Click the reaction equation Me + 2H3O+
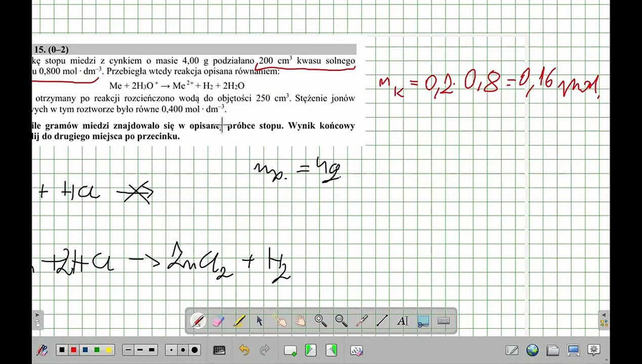 click(x=177, y=86)
